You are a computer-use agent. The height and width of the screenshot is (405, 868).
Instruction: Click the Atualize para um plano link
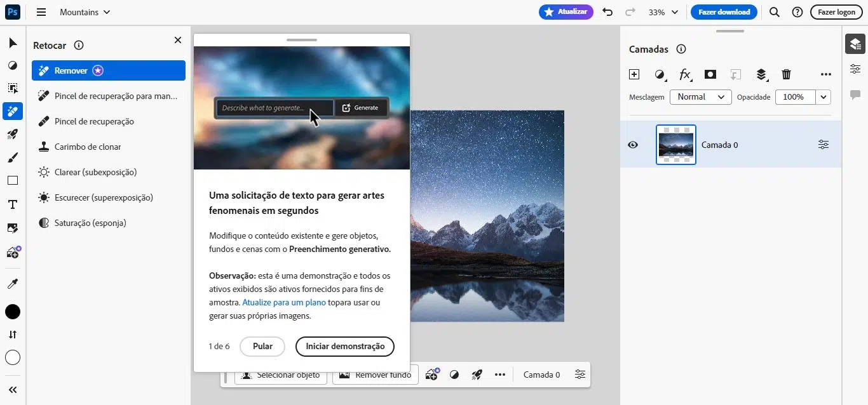click(x=283, y=302)
